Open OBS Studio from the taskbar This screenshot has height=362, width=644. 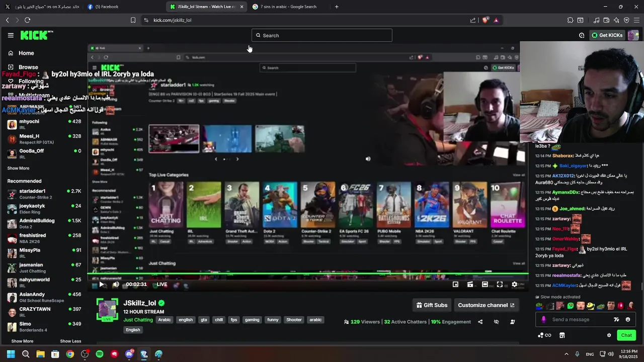(85, 354)
